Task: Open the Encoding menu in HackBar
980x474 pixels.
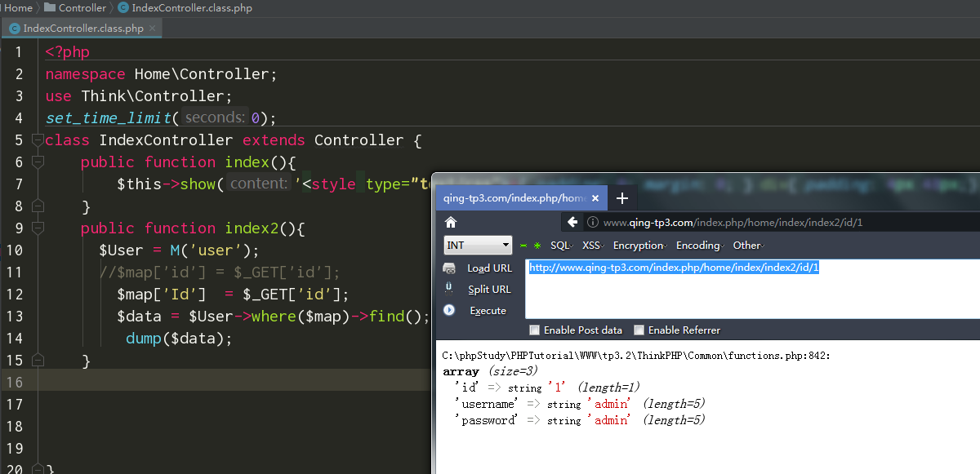Action: tap(700, 246)
